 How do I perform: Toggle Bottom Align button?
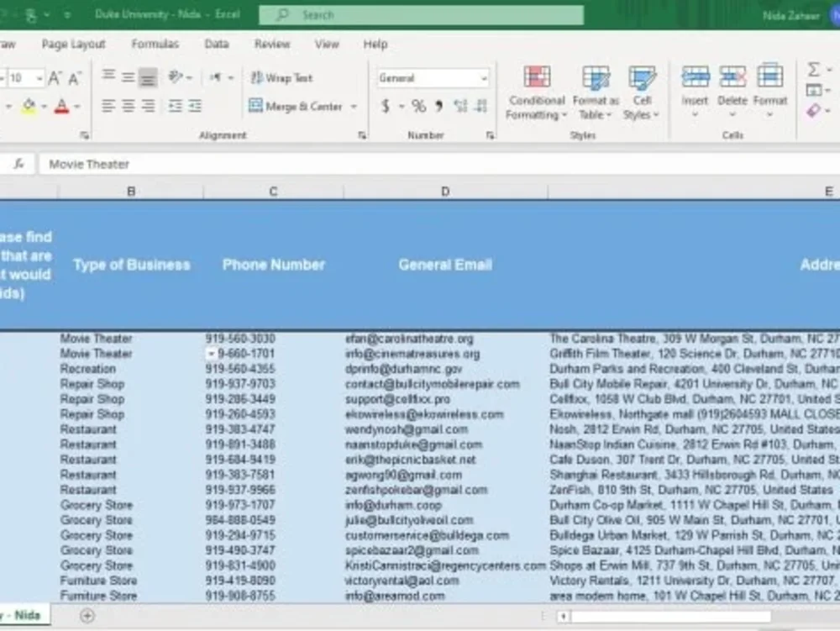click(x=147, y=79)
